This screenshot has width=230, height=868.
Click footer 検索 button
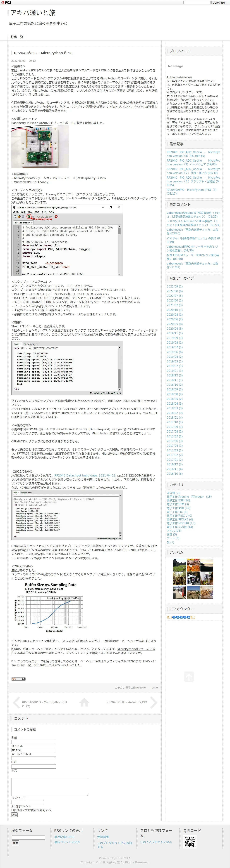point(15,843)
